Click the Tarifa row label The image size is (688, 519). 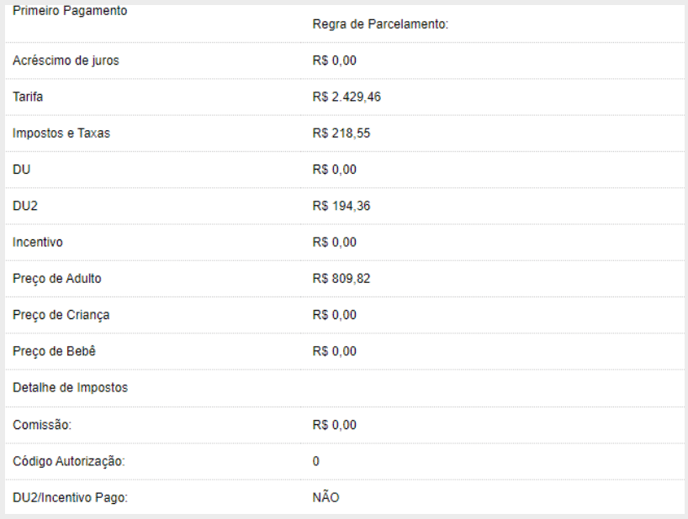pos(28,97)
